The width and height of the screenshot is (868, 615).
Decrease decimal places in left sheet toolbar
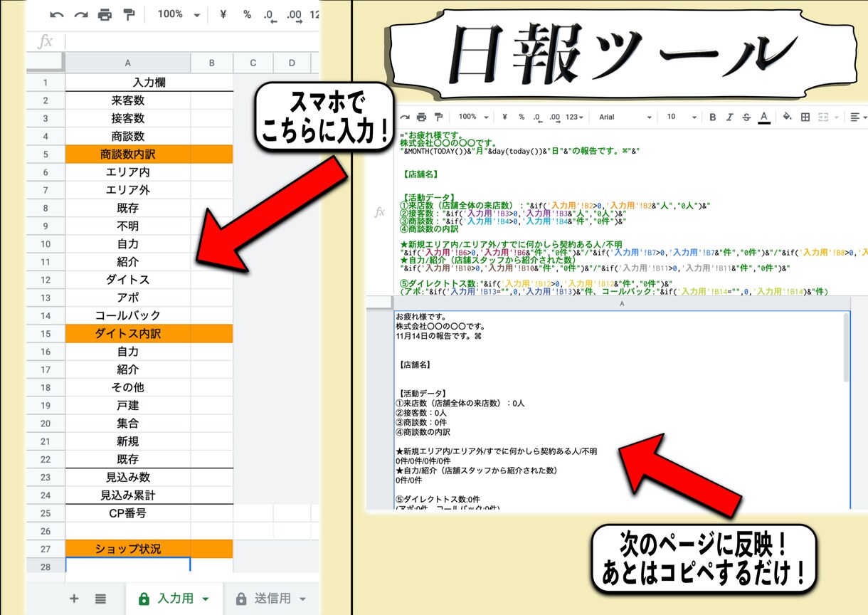tap(270, 15)
